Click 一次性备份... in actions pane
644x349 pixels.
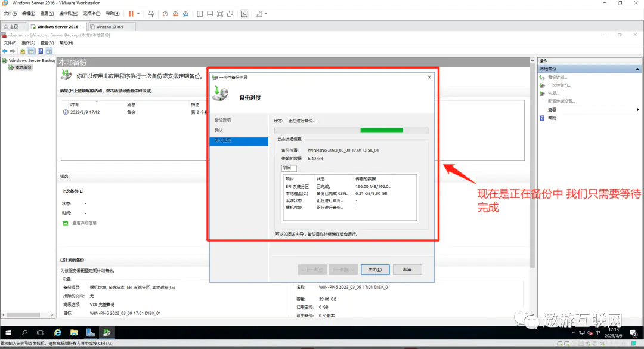[559, 85]
